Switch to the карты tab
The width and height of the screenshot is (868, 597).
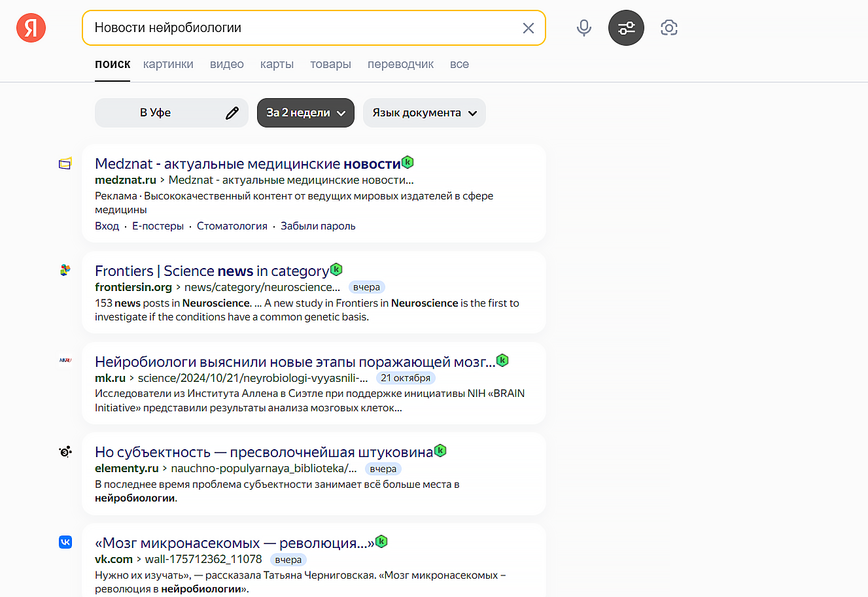click(x=277, y=64)
